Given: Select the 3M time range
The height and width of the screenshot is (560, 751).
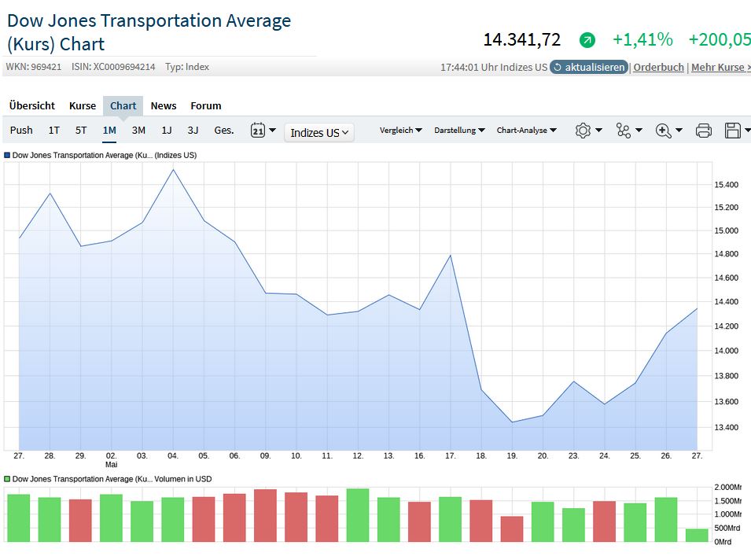Looking at the screenshot, I should [138, 131].
